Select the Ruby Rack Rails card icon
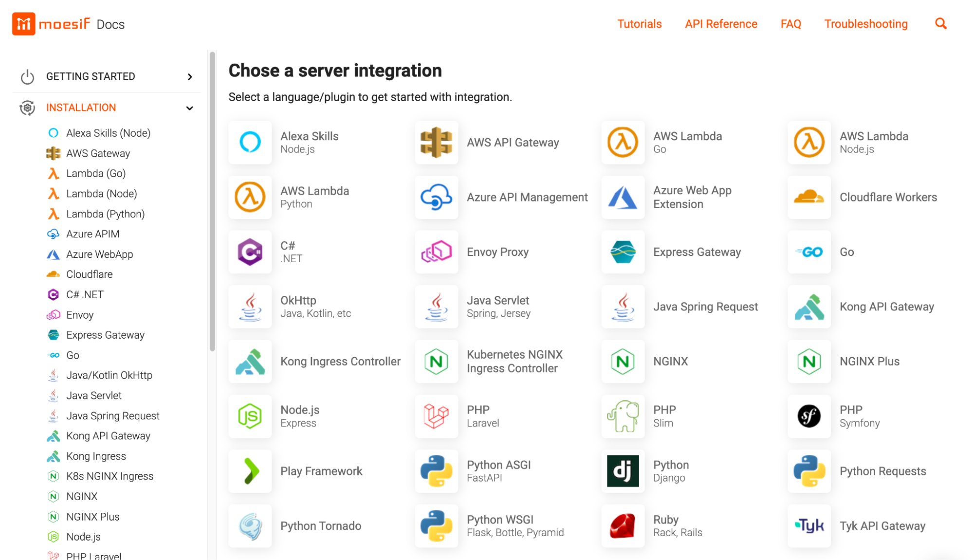The height and width of the screenshot is (560, 973). coord(623,525)
